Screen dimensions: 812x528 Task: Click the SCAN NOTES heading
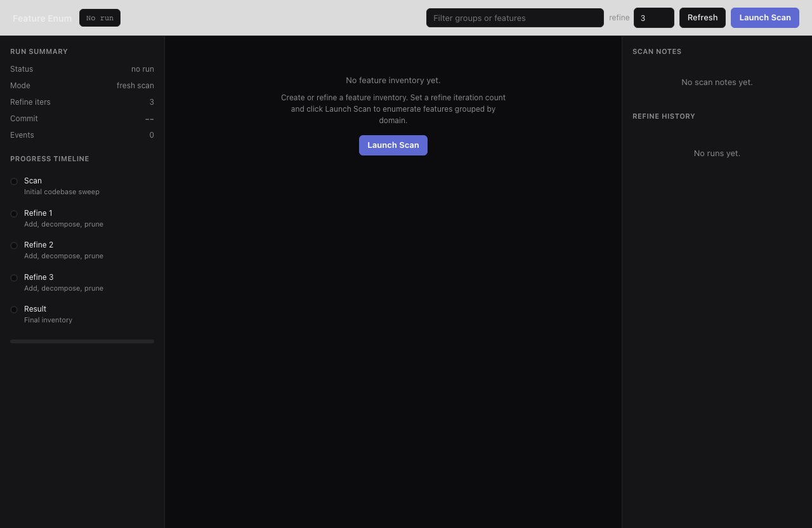coord(657,51)
